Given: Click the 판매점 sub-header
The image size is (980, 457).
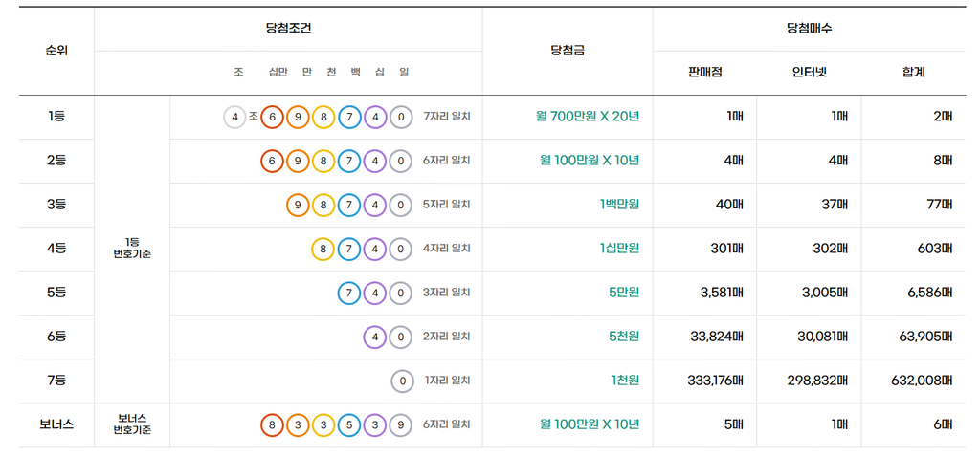Looking at the screenshot, I should pos(705,73).
